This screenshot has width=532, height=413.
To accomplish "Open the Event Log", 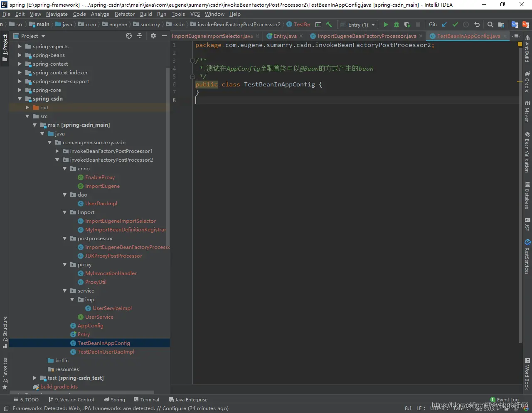I will click(x=504, y=400).
